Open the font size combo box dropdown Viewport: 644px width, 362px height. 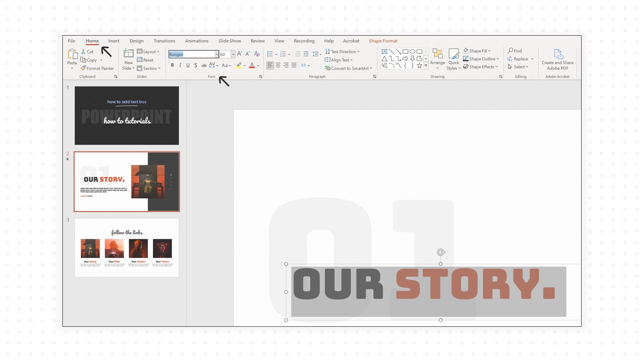(233, 54)
